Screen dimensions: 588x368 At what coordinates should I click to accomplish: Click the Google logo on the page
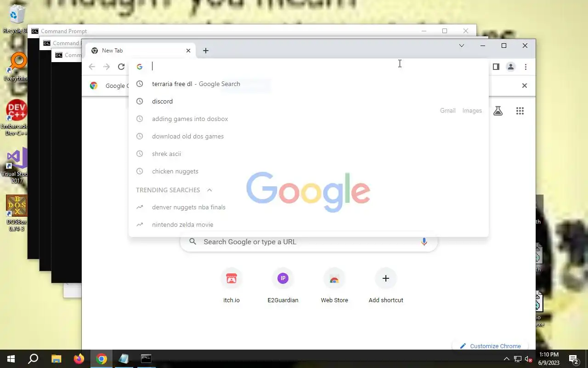(x=308, y=191)
